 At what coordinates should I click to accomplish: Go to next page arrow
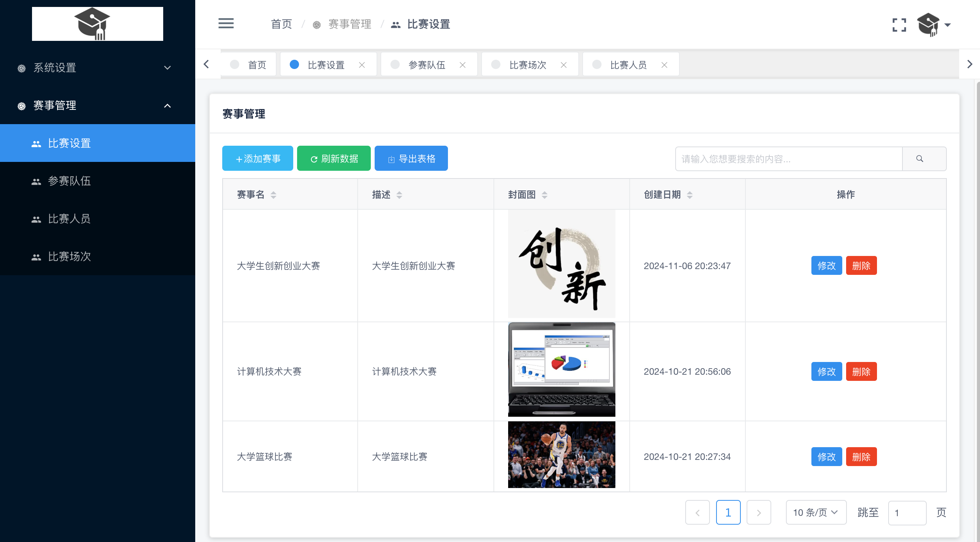(x=759, y=512)
